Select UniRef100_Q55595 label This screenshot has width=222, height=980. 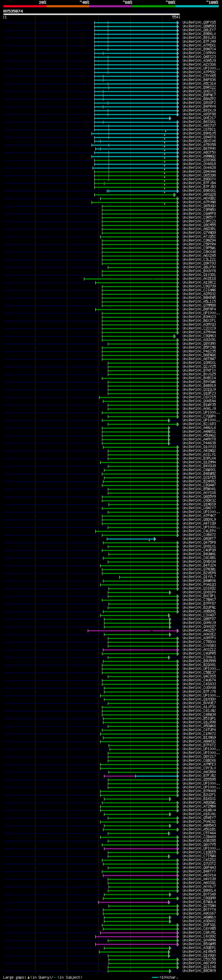[199, 779]
